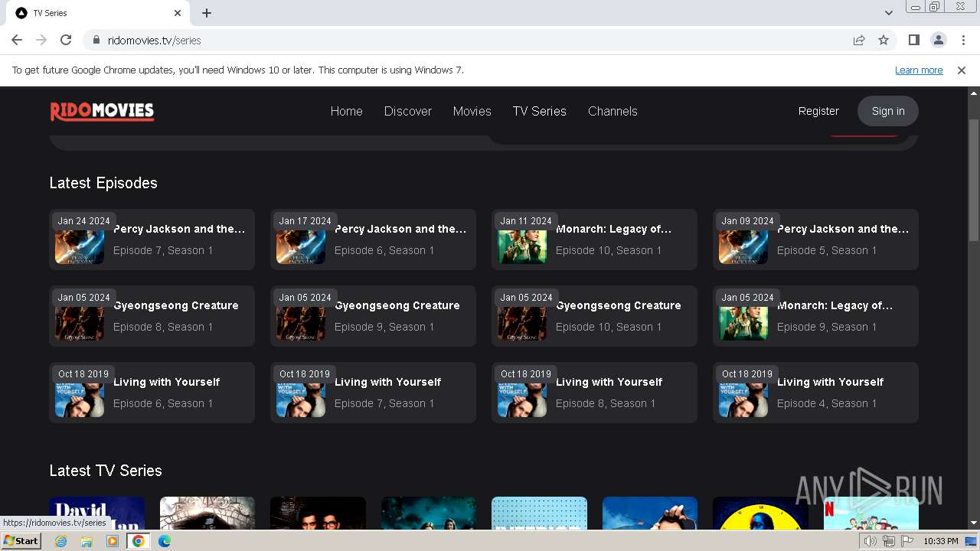Screen dimensions: 980x551
Task: Open the Movies menu item
Action: coord(472,111)
